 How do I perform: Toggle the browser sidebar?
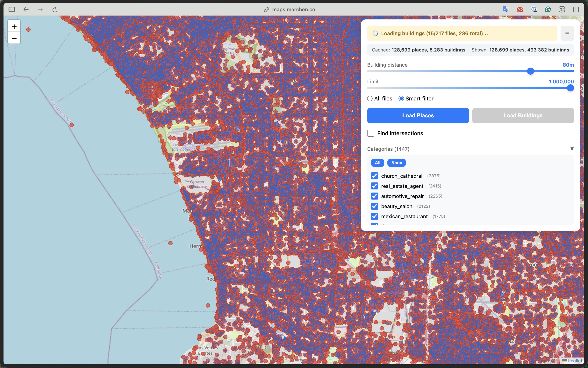click(11, 9)
